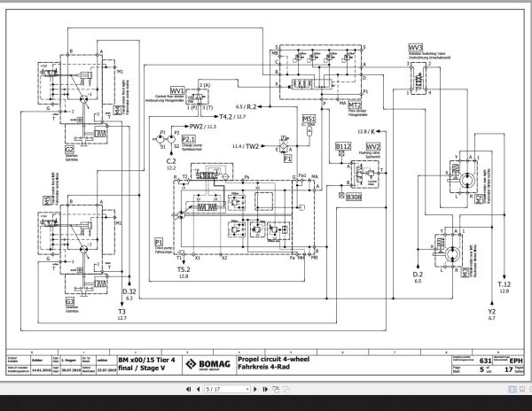Click the greyed-out next view icon
This screenshot has width=532, height=411.
[x=286, y=390]
